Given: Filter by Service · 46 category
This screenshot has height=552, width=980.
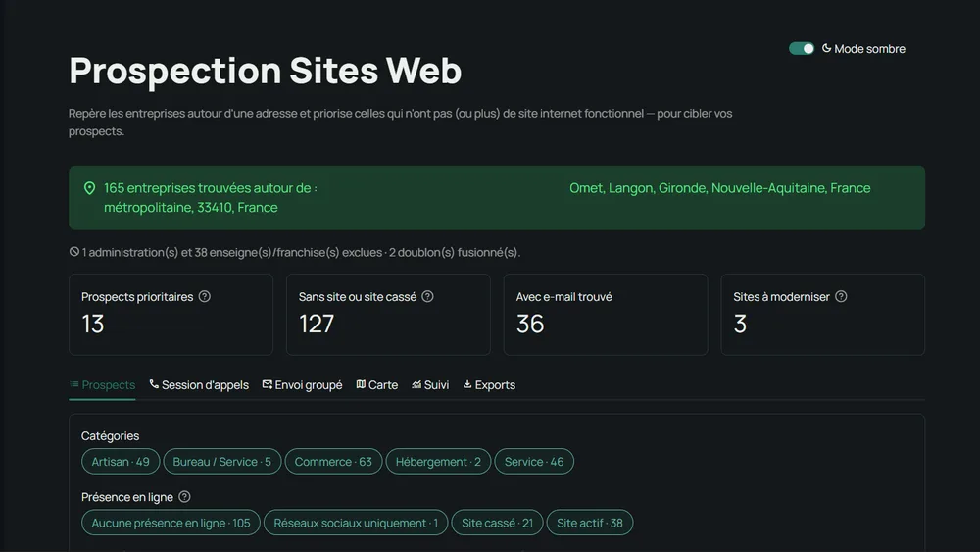Looking at the screenshot, I should coord(534,462).
